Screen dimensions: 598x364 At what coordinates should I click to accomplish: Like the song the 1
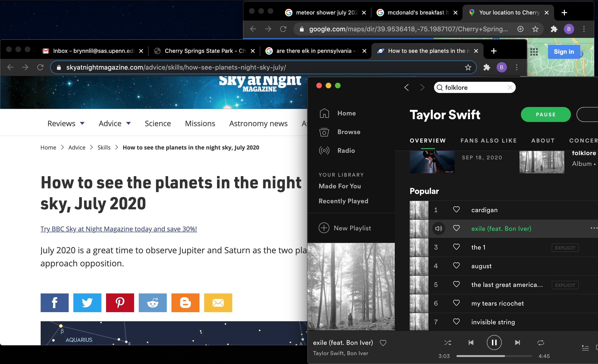click(x=456, y=247)
